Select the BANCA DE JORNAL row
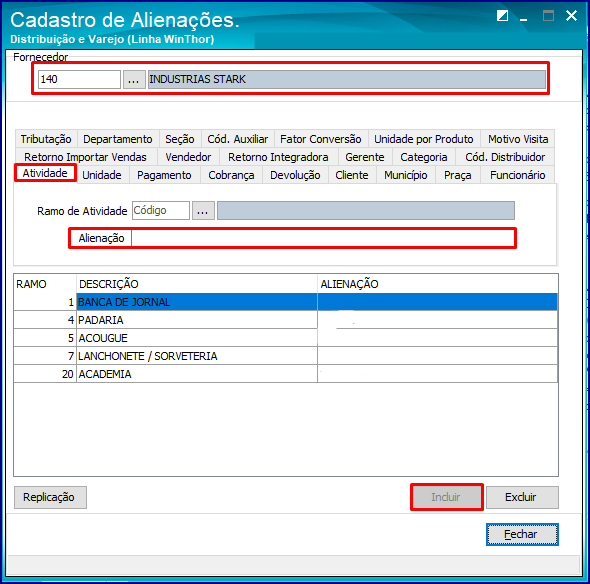This screenshot has width=590, height=584. coord(286,302)
